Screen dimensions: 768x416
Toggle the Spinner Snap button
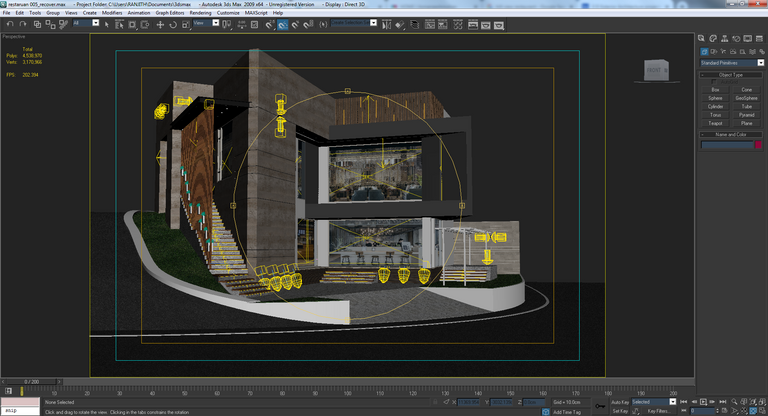(x=308, y=24)
